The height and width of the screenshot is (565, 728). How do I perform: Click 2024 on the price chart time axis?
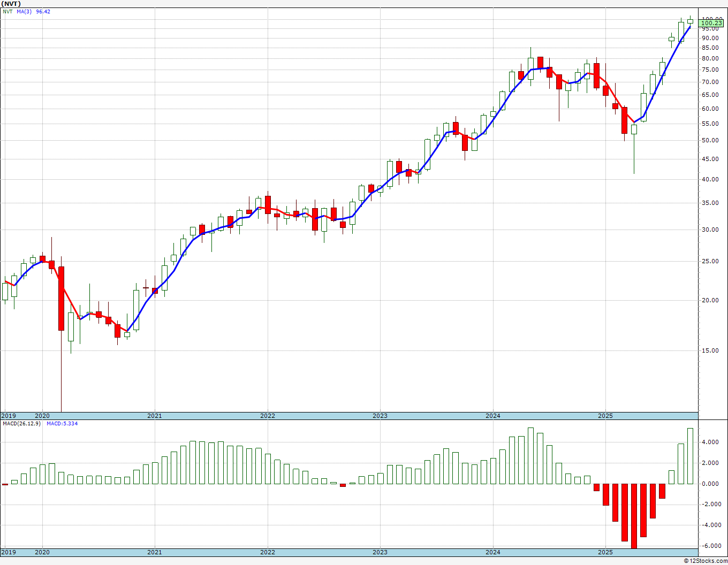click(x=493, y=416)
